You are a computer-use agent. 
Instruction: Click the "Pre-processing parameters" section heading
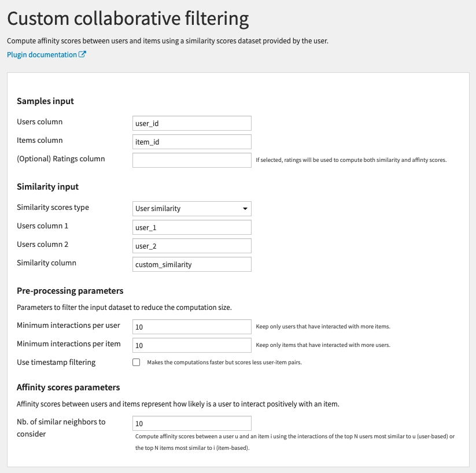[70, 291]
